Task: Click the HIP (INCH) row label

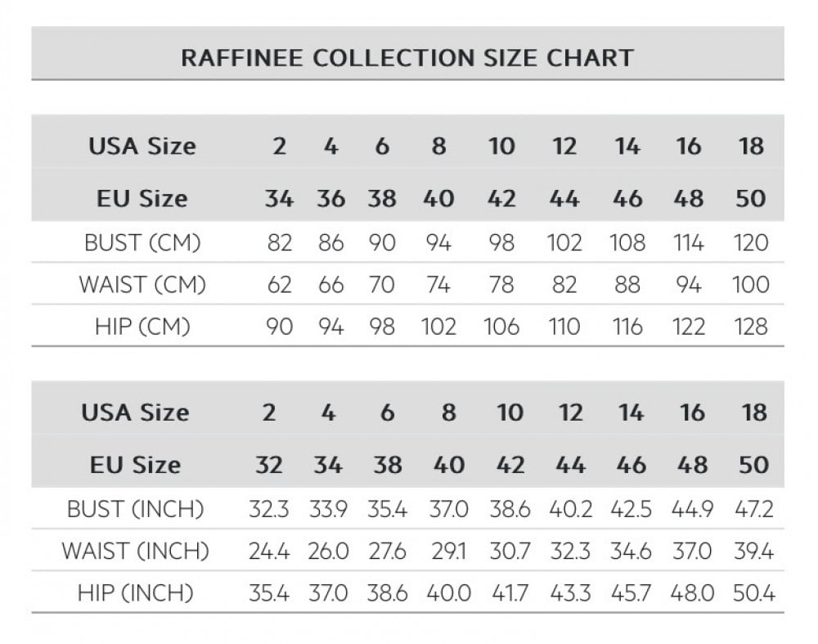Action: point(135,592)
